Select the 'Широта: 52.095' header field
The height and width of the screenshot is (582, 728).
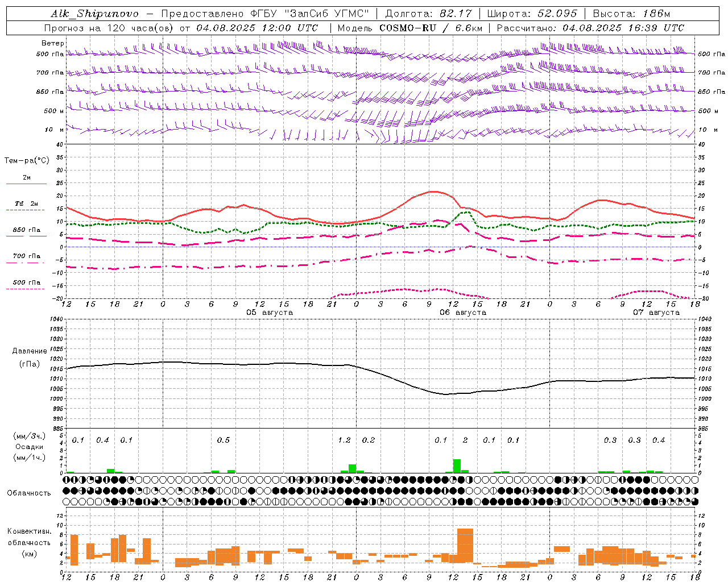(x=532, y=14)
